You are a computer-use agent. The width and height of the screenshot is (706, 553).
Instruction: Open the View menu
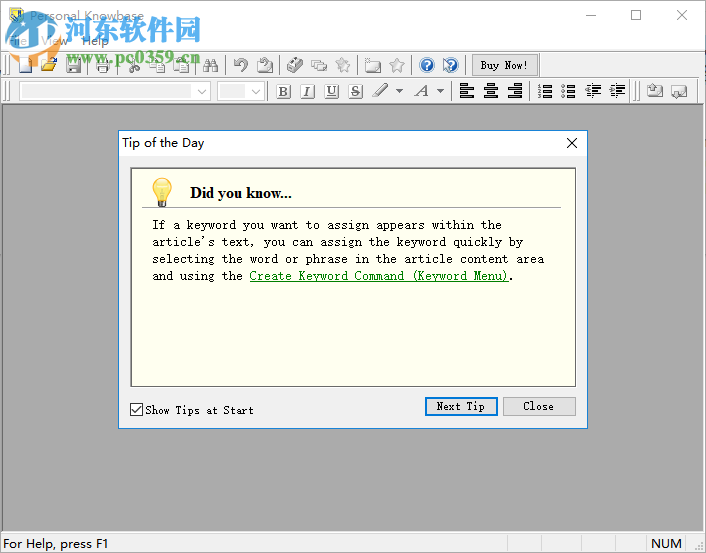coord(54,41)
